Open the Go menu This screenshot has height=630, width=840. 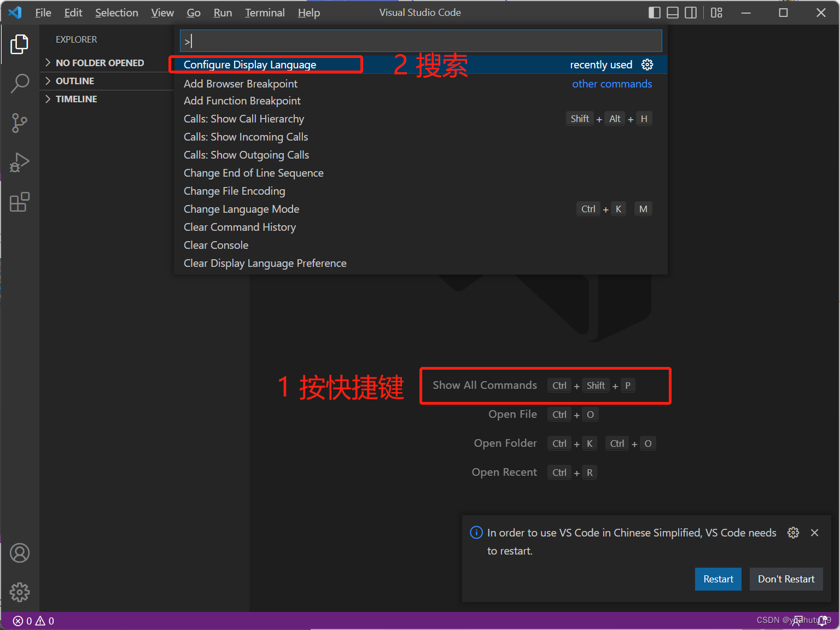click(x=194, y=13)
